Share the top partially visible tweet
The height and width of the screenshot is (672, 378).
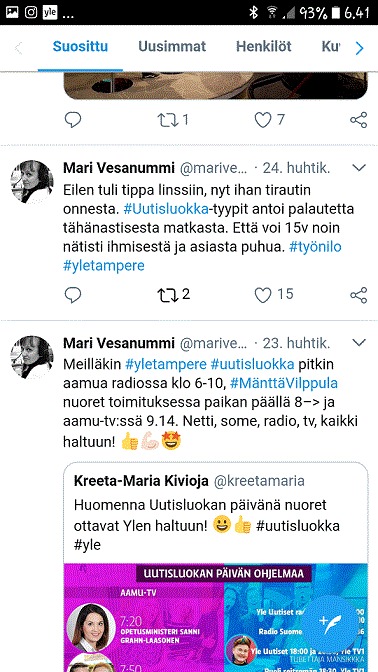[358, 120]
